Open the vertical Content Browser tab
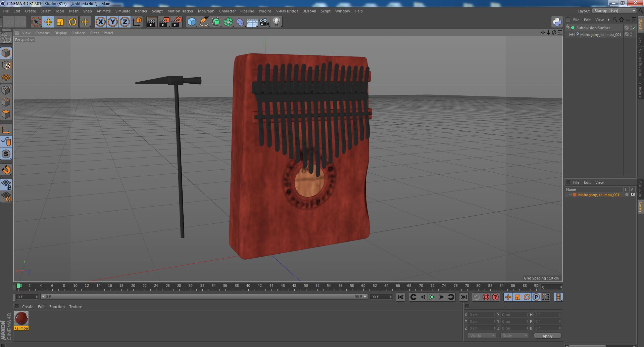Viewport: 644px width, 347px height. point(640,63)
